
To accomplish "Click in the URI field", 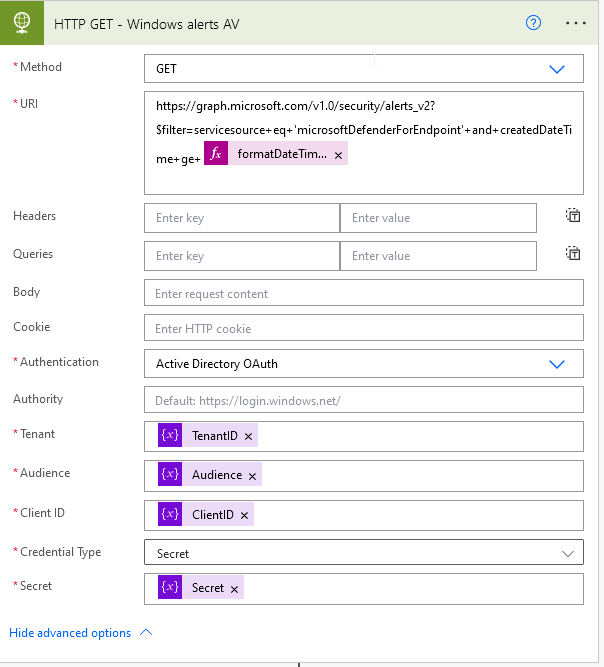I will pos(364,143).
